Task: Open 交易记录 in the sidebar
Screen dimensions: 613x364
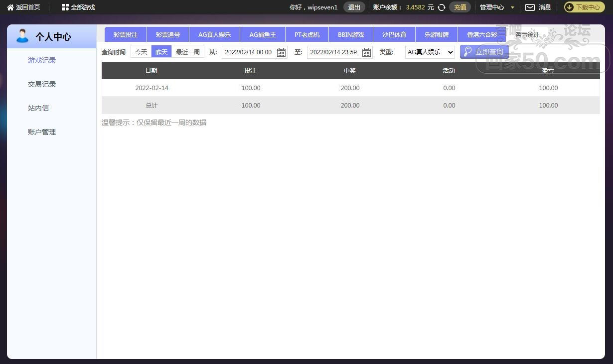Action: tap(42, 84)
